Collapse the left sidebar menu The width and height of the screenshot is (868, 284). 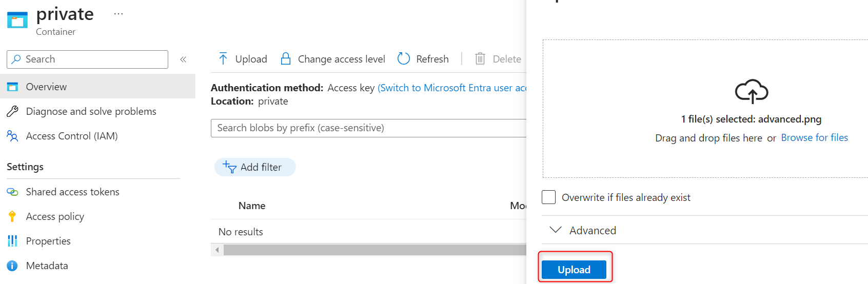(x=183, y=59)
